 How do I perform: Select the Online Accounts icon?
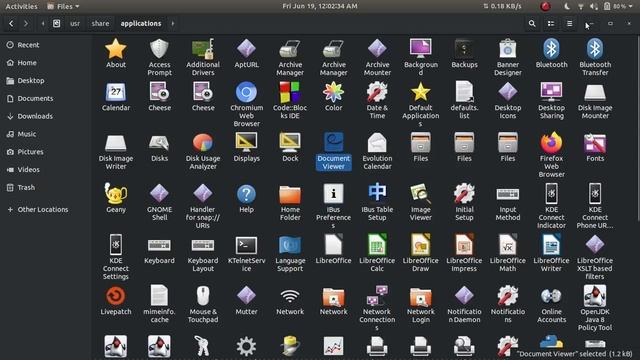[551, 296]
